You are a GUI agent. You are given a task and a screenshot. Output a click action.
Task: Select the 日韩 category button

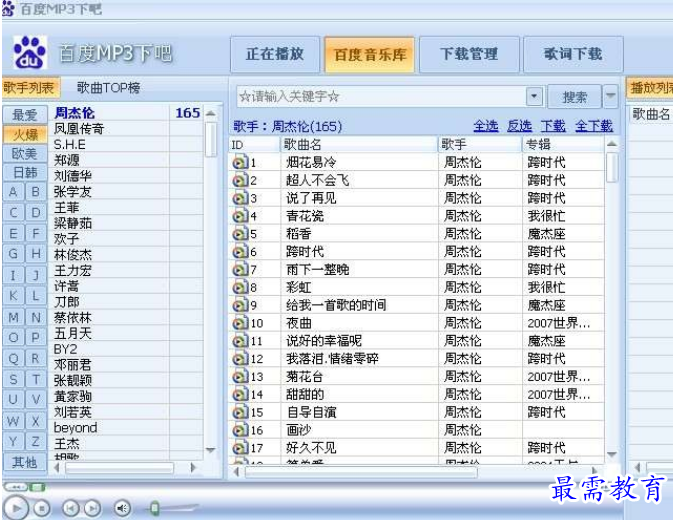click(x=25, y=172)
